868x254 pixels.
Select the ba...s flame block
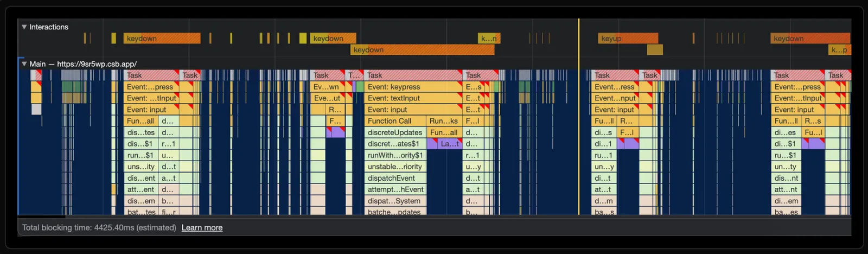tap(604, 212)
